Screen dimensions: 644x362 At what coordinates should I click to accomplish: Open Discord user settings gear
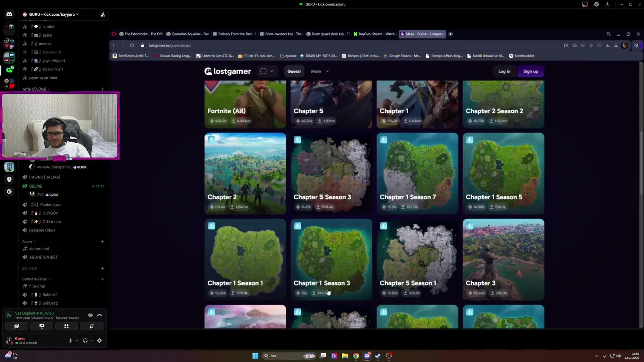[99, 340]
